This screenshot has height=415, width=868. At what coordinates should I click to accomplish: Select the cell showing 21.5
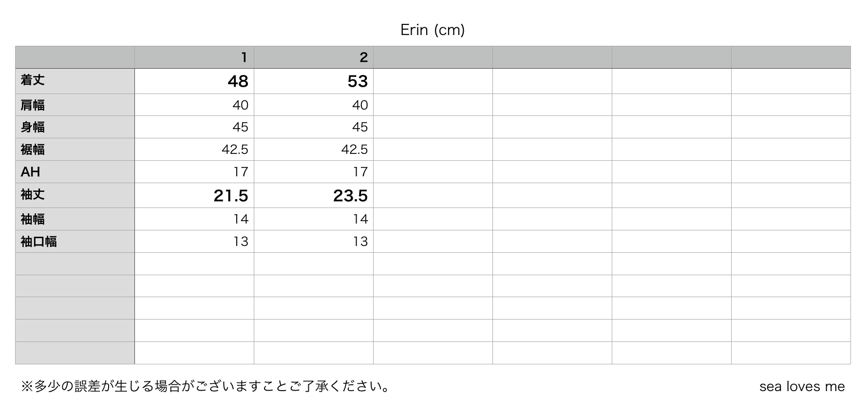click(x=194, y=195)
